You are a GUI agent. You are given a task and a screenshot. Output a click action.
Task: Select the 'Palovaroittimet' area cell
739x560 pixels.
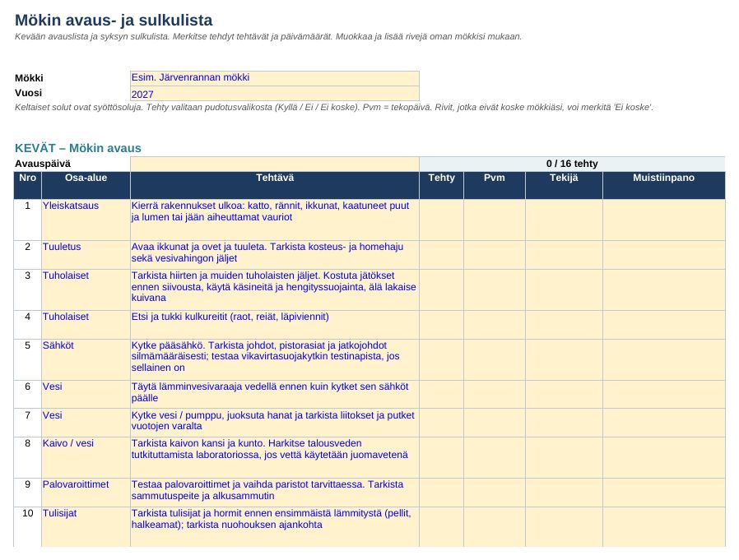pos(86,493)
